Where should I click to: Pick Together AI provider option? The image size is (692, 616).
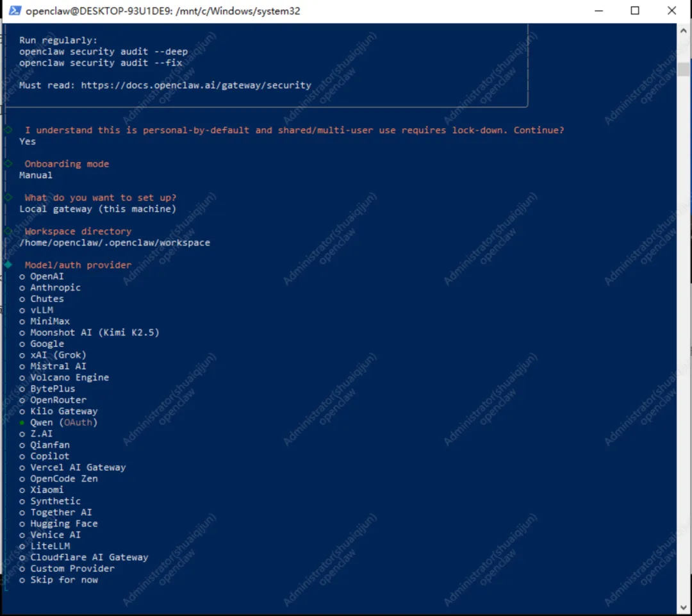(56, 513)
